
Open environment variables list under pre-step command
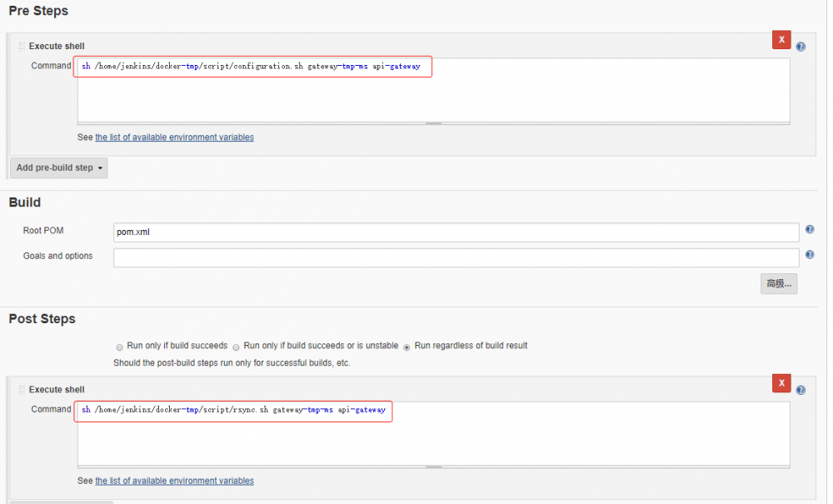[174, 137]
